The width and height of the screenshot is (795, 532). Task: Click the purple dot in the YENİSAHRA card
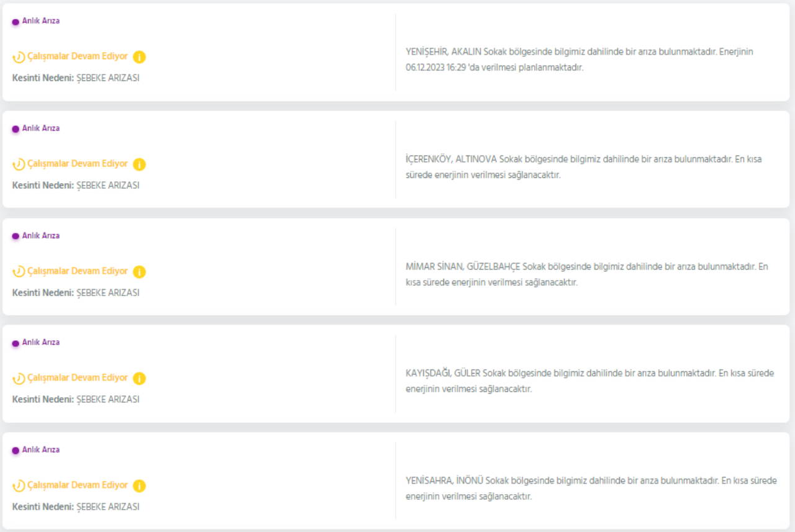point(16,451)
